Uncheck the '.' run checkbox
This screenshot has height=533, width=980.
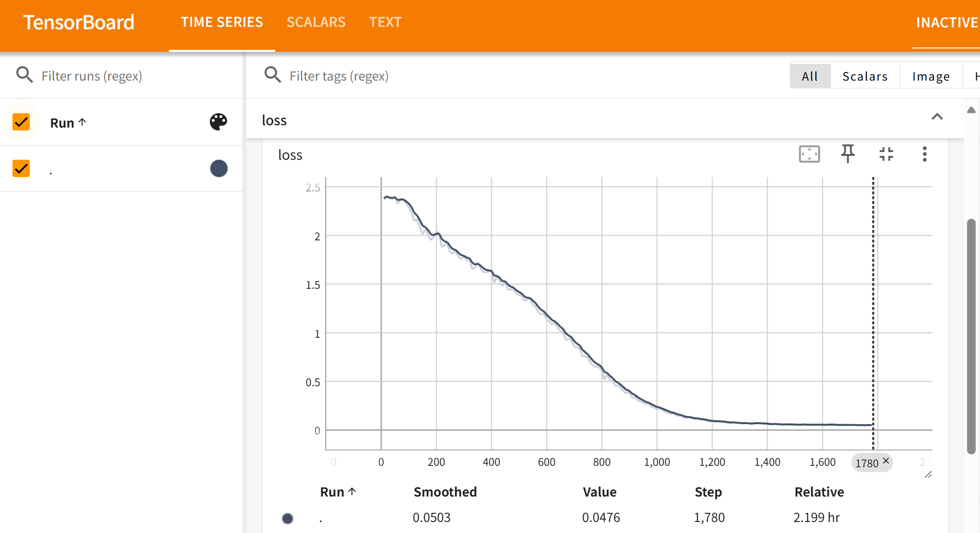click(21, 168)
